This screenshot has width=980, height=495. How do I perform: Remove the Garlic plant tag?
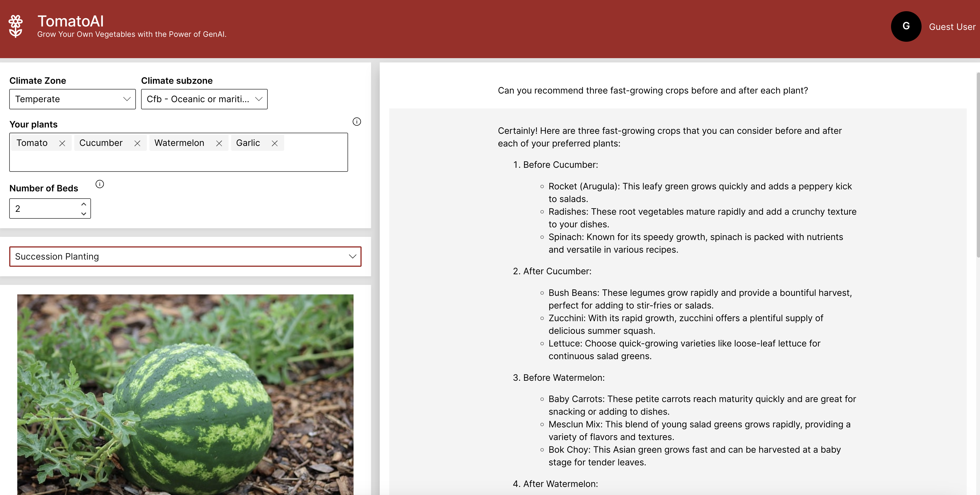click(275, 143)
